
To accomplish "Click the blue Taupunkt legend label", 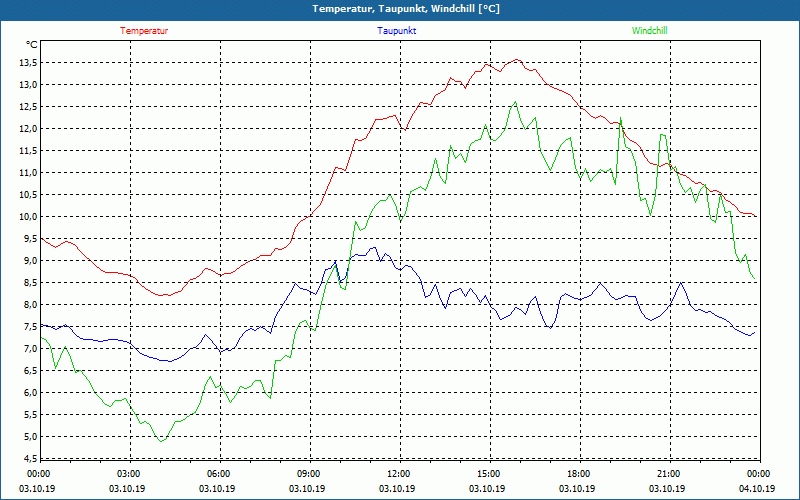I will [x=396, y=31].
